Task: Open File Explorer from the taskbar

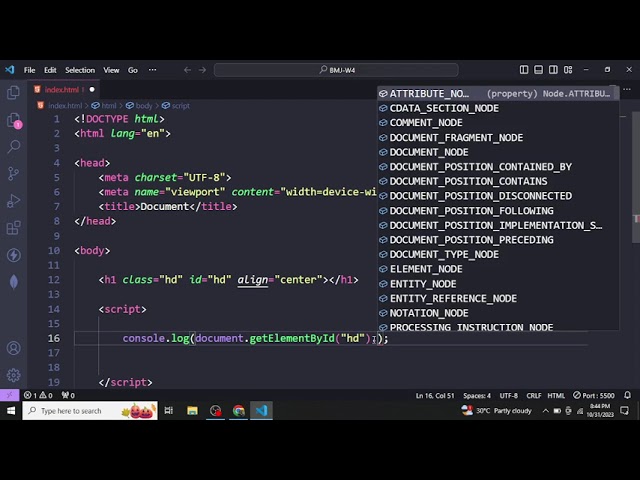Action: tap(192, 411)
